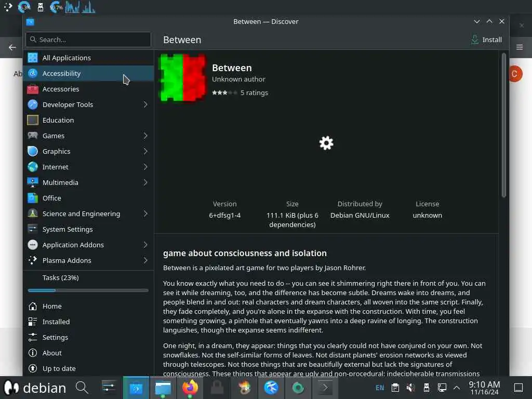Select the Accessories category label

click(x=61, y=89)
